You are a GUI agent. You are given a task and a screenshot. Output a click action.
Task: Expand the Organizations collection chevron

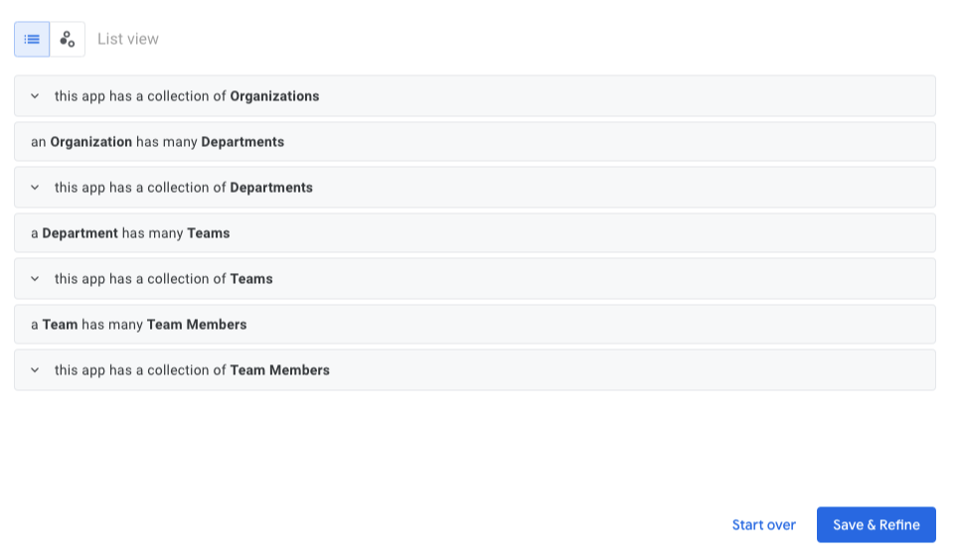pyautogui.click(x=35, y=96)
